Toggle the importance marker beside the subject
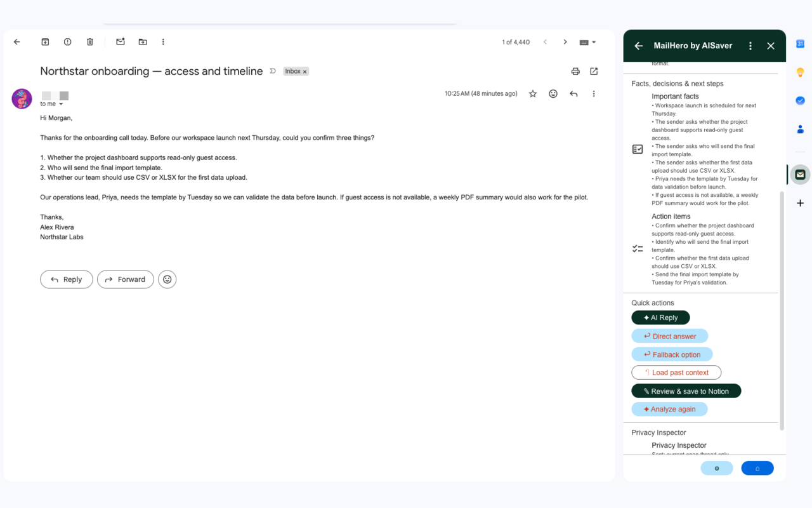The height and width of the screenshot is (508, 812). tap(273, 71)
